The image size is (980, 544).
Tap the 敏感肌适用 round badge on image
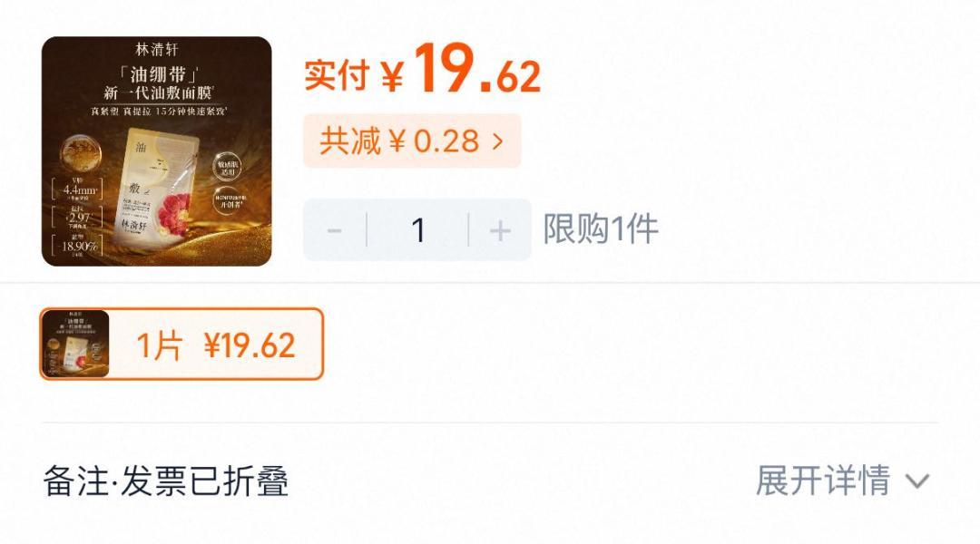coord(227,167)
